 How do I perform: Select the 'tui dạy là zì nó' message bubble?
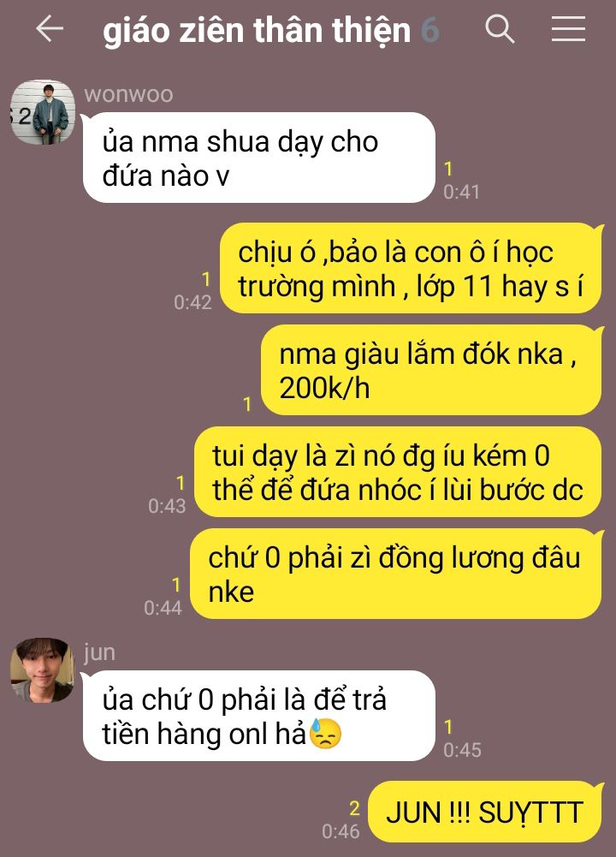(398, 472)
